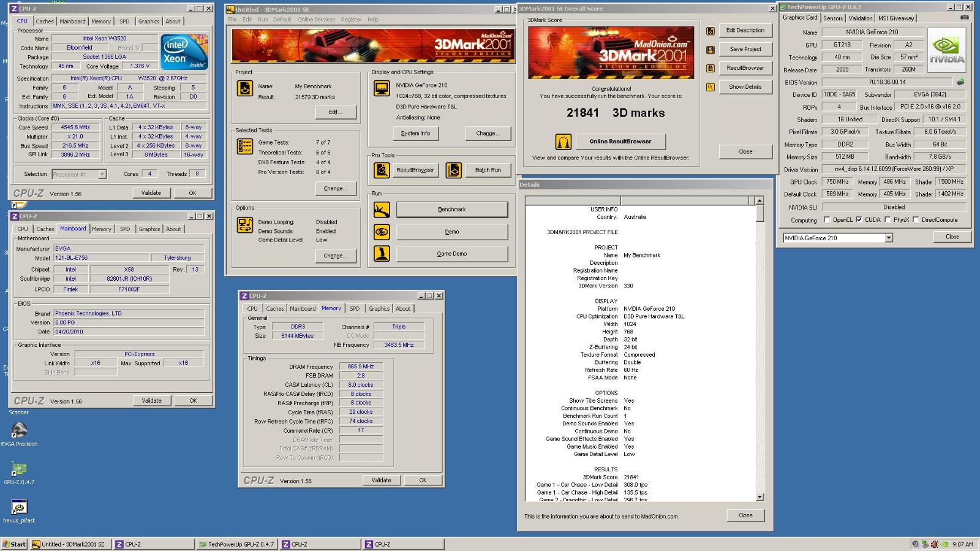This screenshot has width=980, height=551.
Task: Click the Intel Xeon logo in CPU-Z
Action: coord(184,51)
